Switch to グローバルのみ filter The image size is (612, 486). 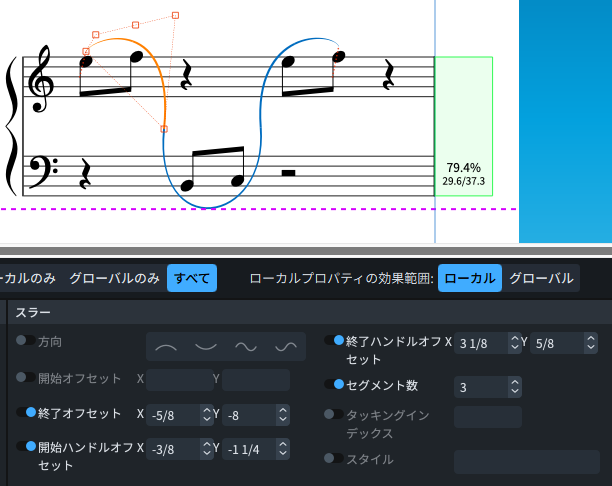[x=114, y=278]
